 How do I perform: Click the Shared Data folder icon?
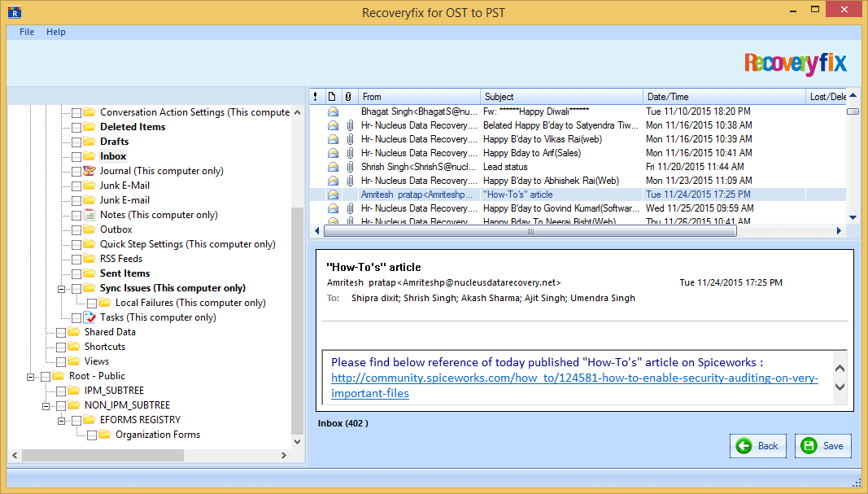coord(74,332)
